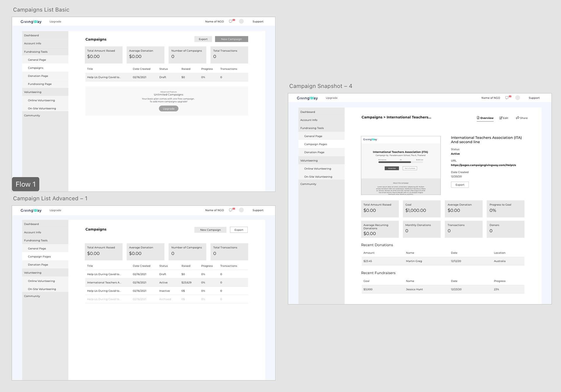Click notification chat icon in Campaigns List Basic header

pyautogui.click(x=231, y=21)
